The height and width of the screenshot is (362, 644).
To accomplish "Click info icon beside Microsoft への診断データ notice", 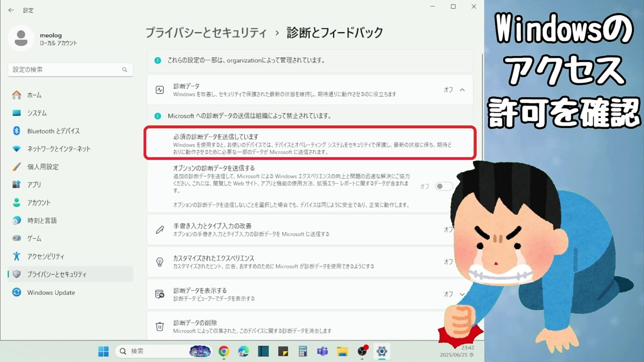I will [x=158, y=116].
